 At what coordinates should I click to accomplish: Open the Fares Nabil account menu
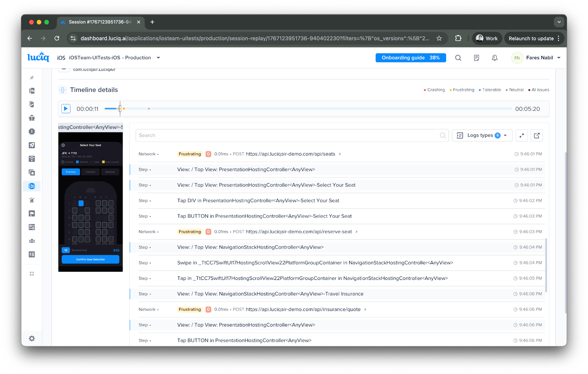[543, 58]
